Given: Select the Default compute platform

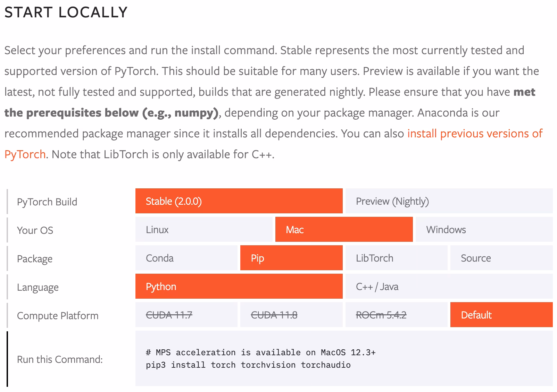Looking at the screenshot, I should coord(501,315).
